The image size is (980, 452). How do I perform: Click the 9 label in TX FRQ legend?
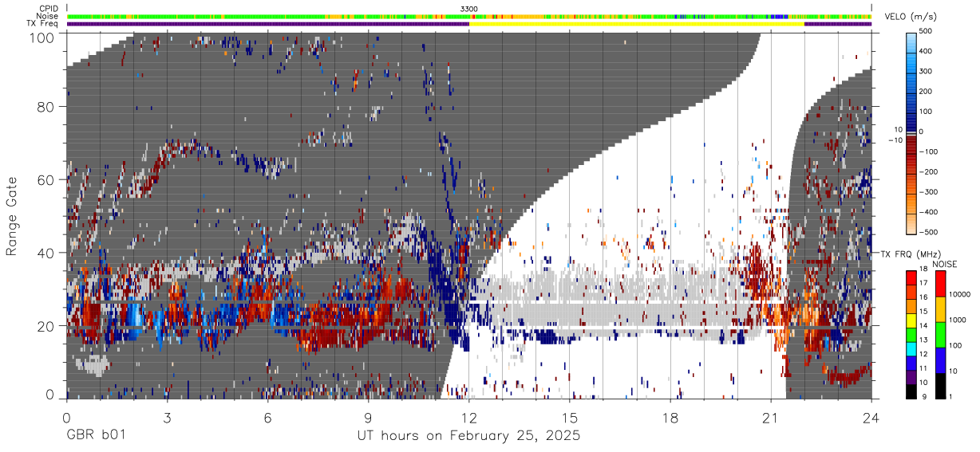coord(924,398)
